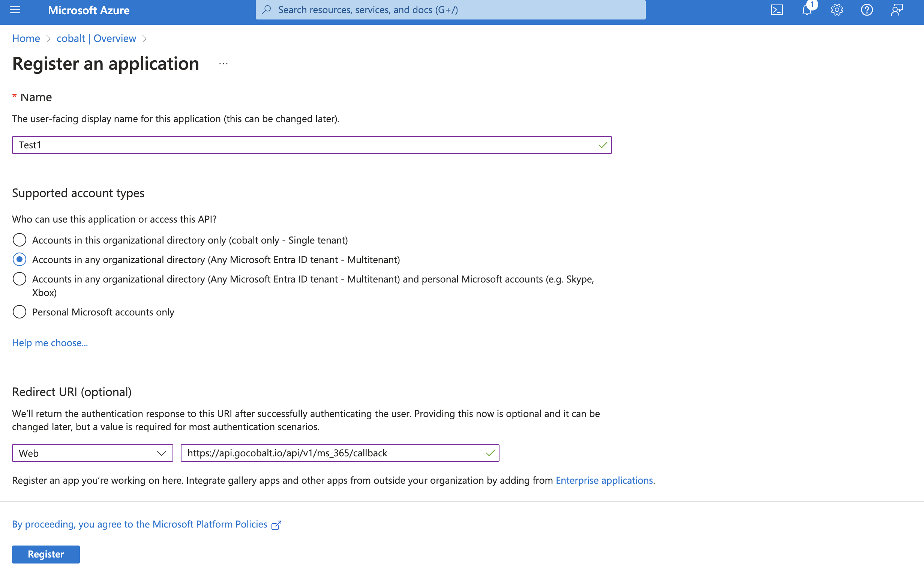Open the breadcrumb chevron after cobalt Overview
The width and height of the screenshot is (924, 571).
145,38
